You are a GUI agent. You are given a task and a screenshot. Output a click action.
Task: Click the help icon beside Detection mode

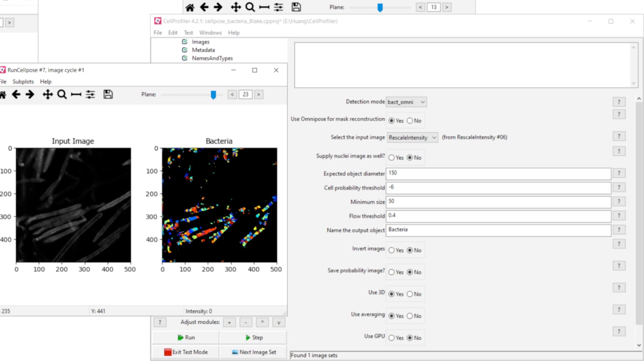tap(619, 102)
